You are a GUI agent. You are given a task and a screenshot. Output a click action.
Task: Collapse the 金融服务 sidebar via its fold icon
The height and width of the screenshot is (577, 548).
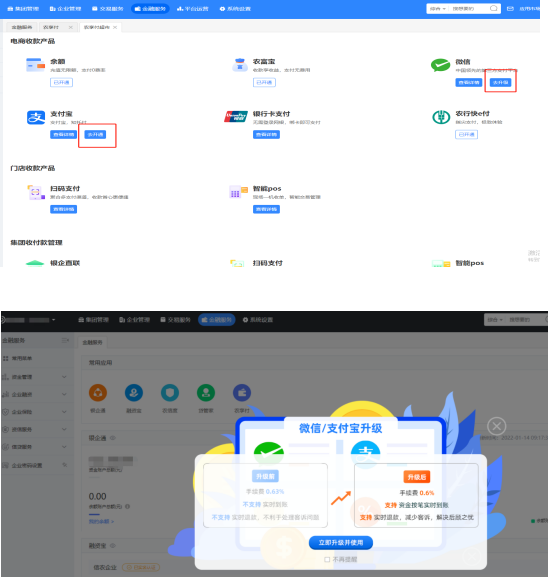pos(65,340)
